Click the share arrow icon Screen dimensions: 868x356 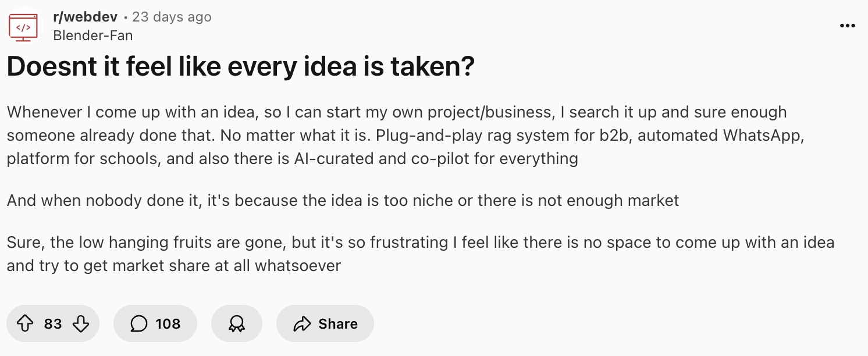(303, 324)
